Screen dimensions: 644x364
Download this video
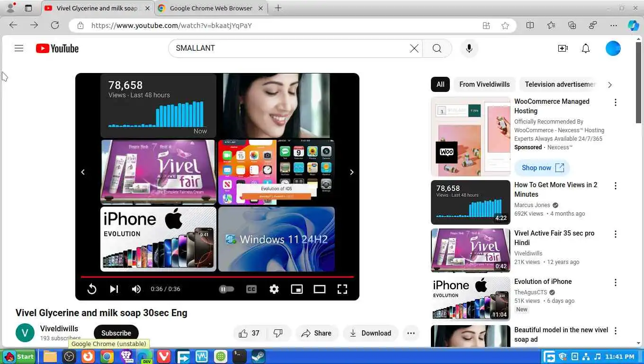coord(371,333)
